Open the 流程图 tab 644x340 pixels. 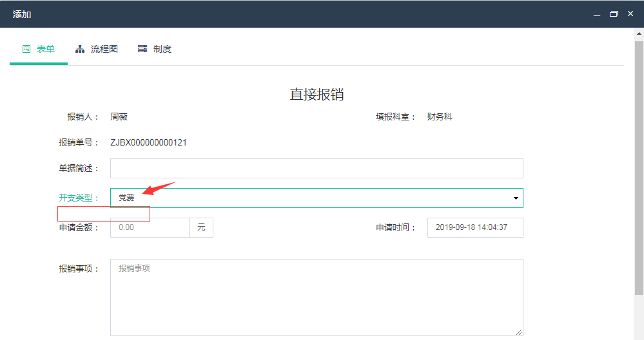coord(97,49)
